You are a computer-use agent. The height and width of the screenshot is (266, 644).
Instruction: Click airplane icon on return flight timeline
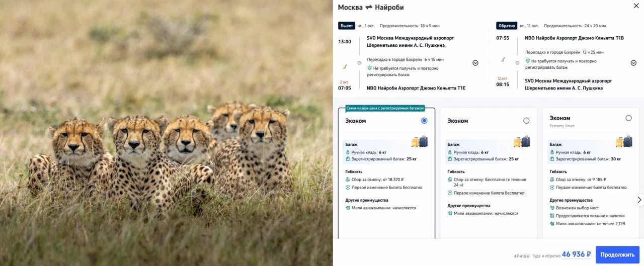click(503, 59)
